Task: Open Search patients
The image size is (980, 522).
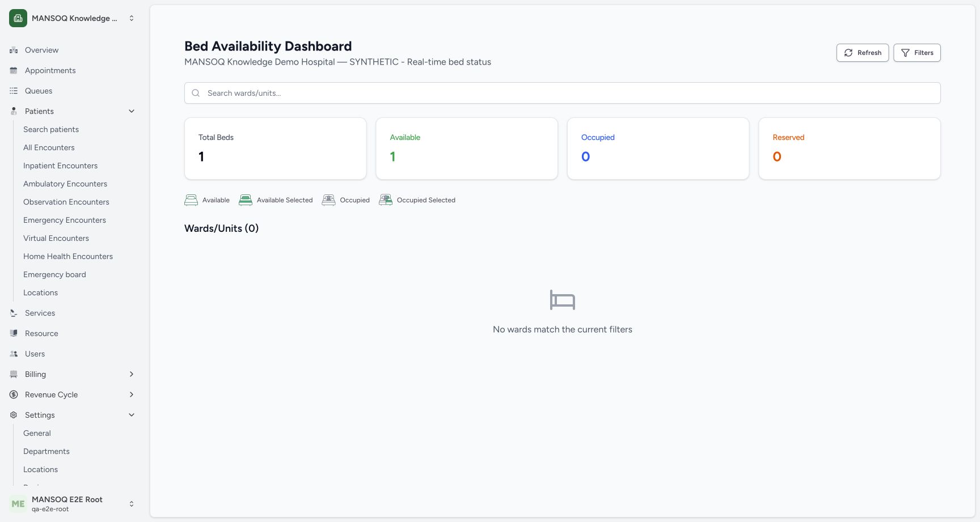Action: [51, 129]
